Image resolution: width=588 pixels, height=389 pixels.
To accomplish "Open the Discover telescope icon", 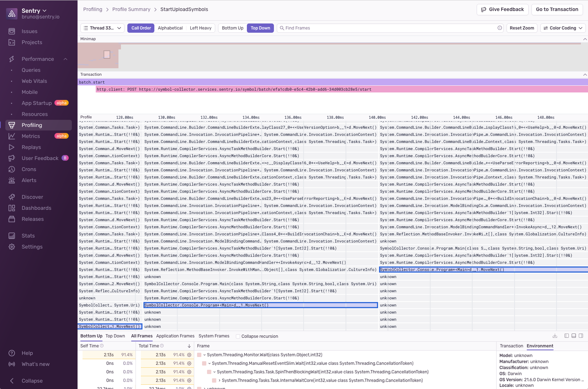I will [x=12, y=197].
